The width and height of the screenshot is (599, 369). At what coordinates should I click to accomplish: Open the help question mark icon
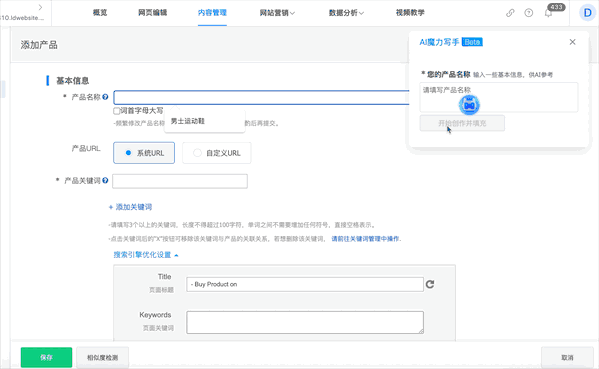(x=529, y=13)
